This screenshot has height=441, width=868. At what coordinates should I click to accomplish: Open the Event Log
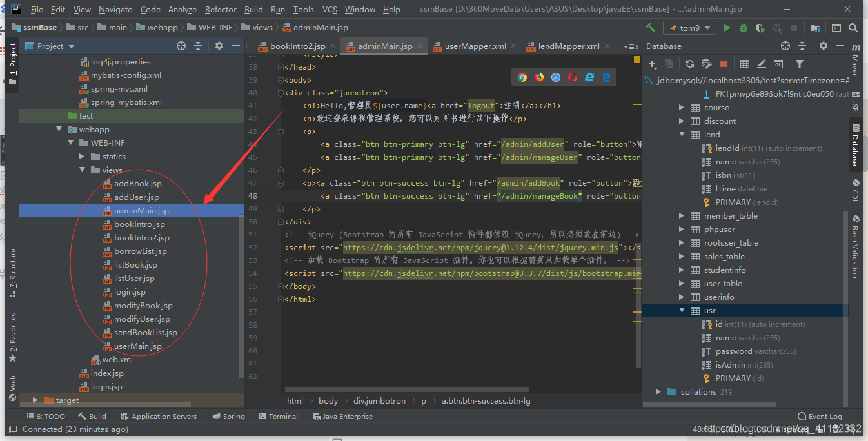click(820, 416)
